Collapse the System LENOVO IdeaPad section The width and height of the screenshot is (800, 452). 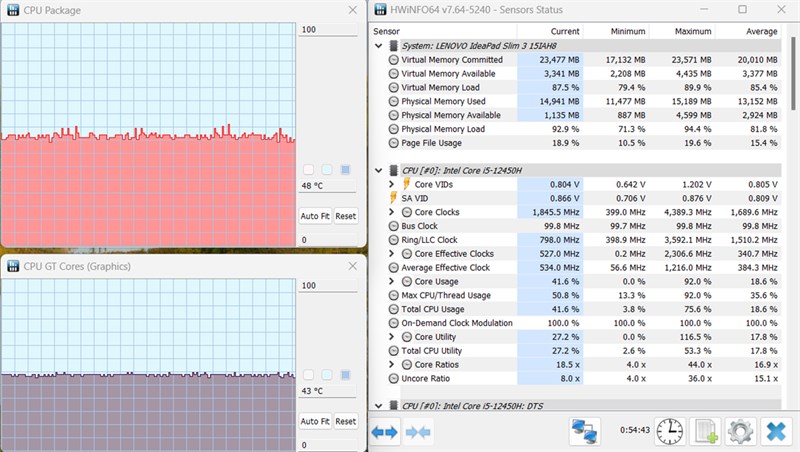pos(379,46)
